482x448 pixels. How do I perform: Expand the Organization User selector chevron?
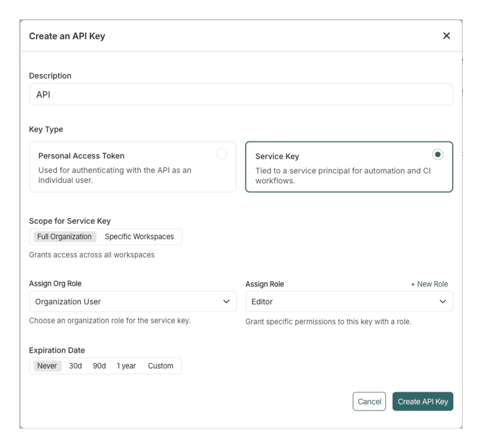tap(226, 301)
